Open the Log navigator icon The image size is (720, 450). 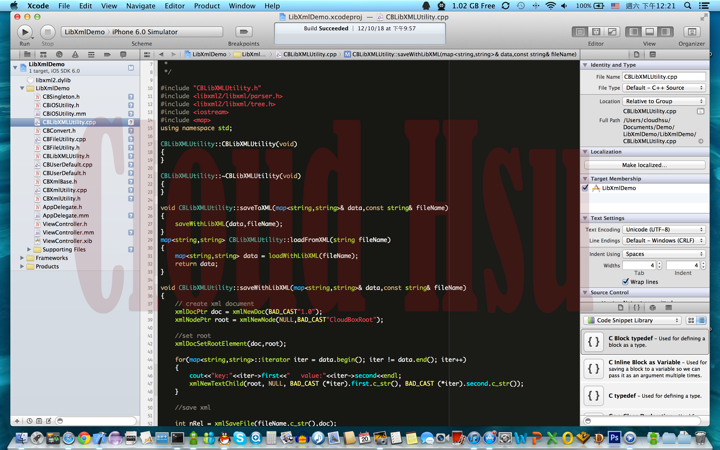(x=123, y=54)
